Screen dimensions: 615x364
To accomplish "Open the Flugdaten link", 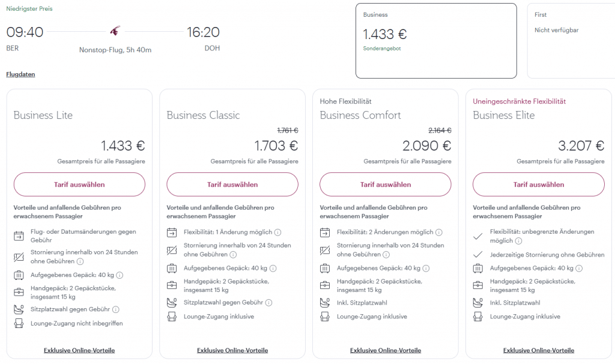I will (x=20, y=74).
